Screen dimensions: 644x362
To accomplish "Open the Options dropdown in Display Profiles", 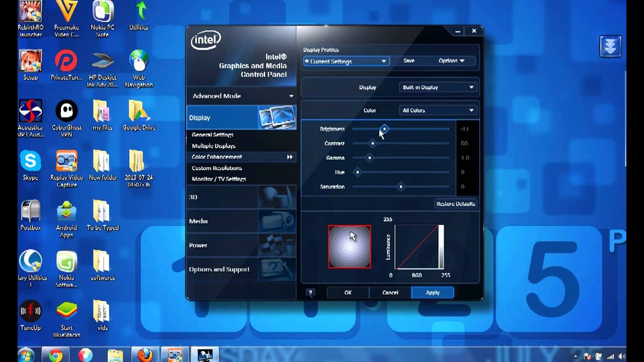I will pos(451,61).
